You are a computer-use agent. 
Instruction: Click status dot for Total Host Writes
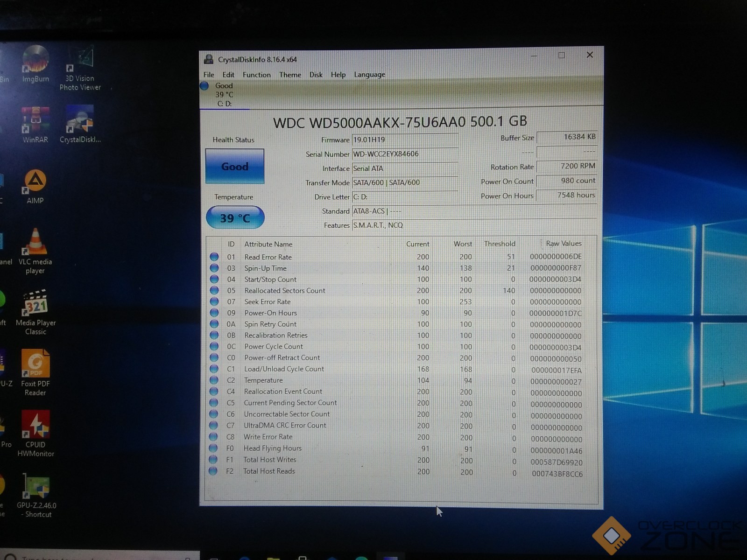pyautogui.click(x=213, y=459)
